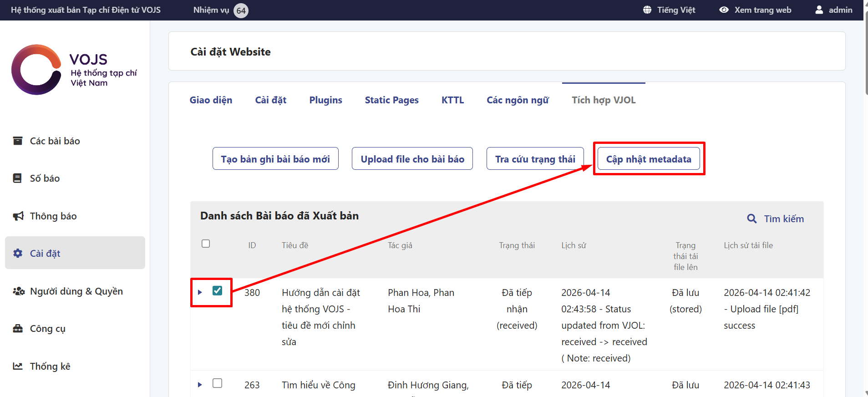Expand the row for article 263
The width and height of the screenshot is (868, 397).
(200, 385)
